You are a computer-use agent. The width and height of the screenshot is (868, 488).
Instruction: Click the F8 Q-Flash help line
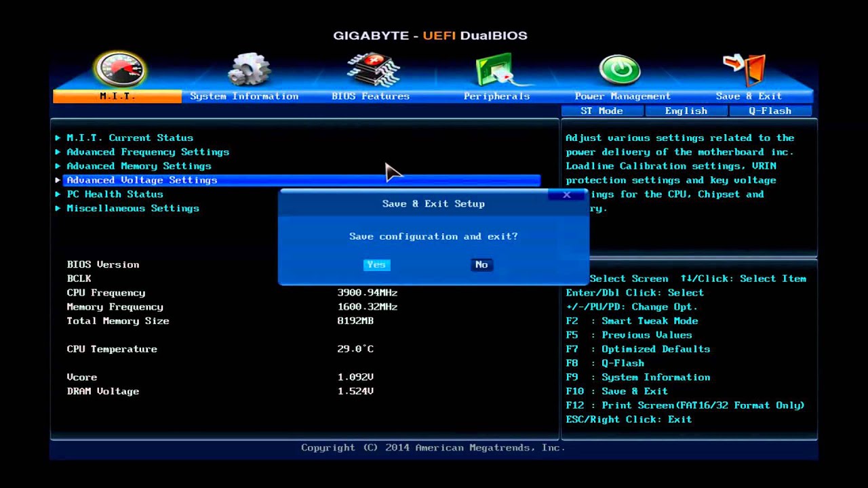pos(605,363)
